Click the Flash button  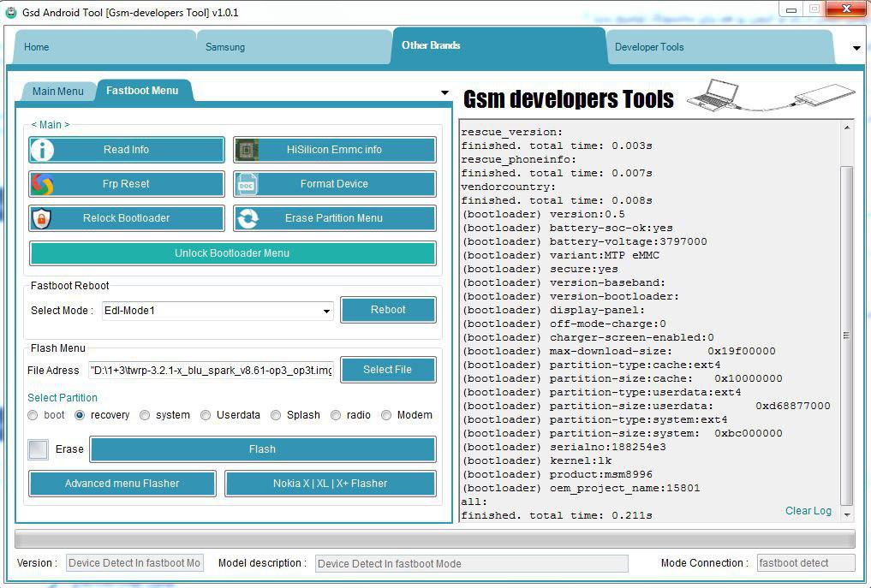coord(263,449)
